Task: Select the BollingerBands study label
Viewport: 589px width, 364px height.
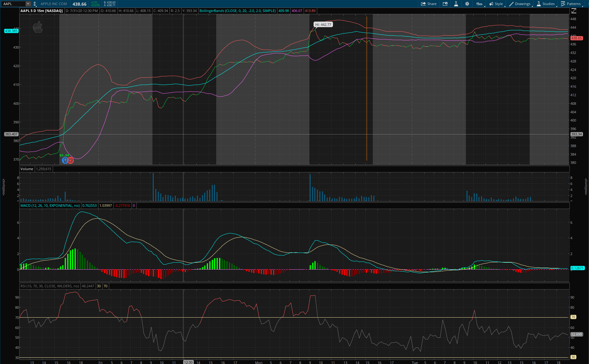Action: 237,11
